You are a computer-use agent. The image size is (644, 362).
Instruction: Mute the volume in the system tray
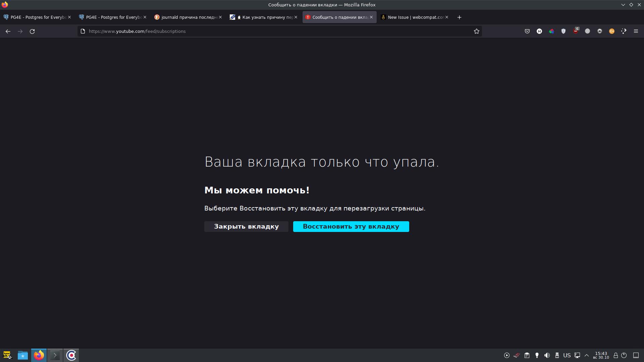(547, 355)
